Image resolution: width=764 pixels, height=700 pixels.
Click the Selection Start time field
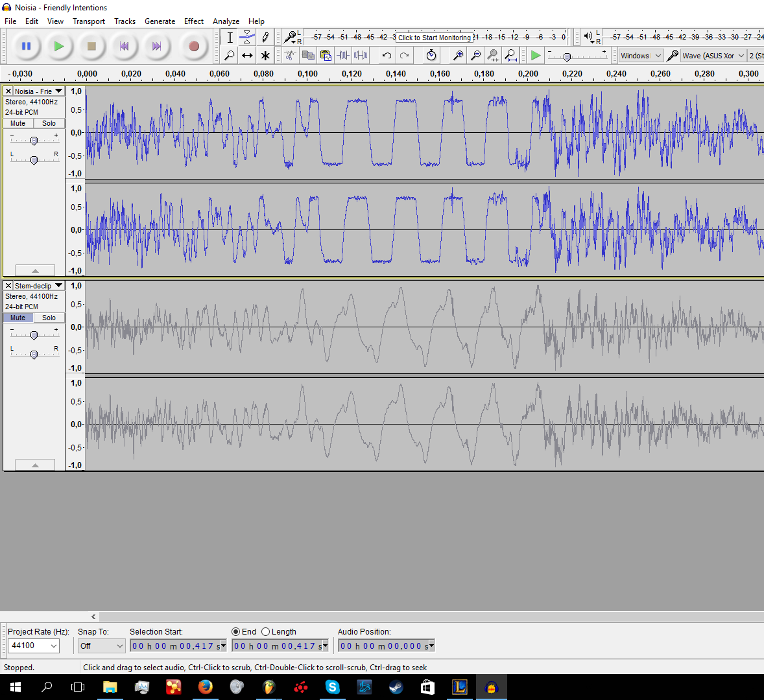[x=178, y=646]
